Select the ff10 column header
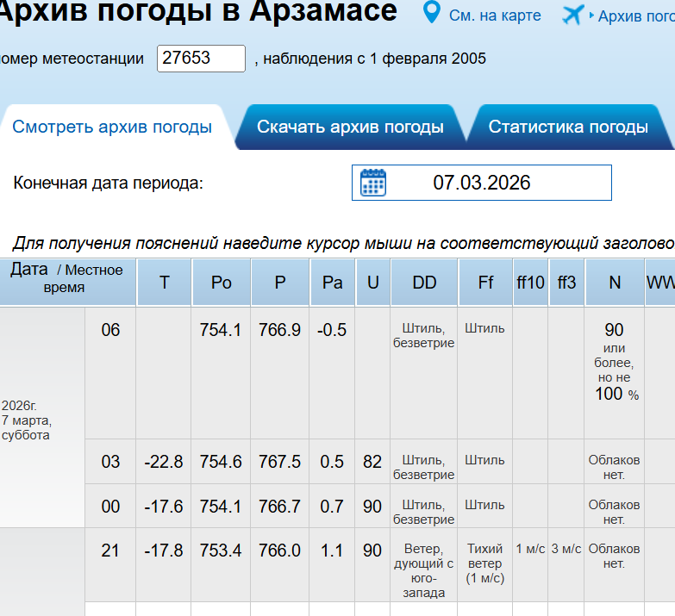Viewport: 675px width, 616px height. click(530, 283)
